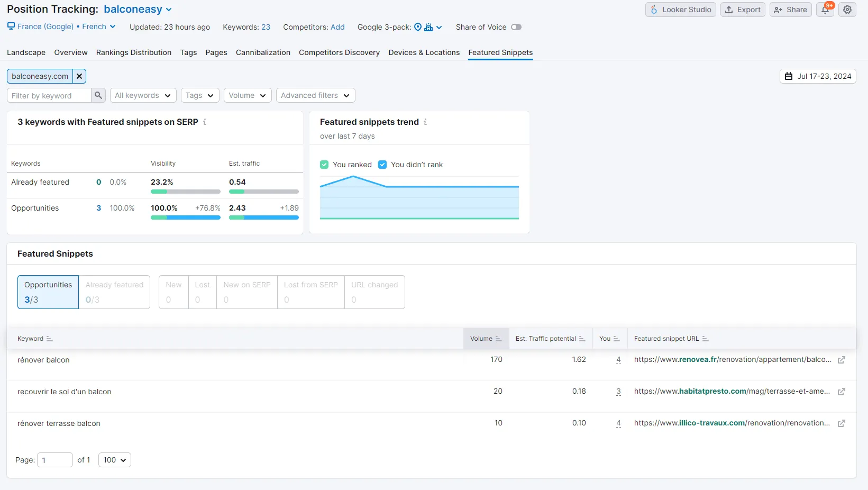
Task: Open Tags filter dropdown
Action: (x=200, y=95)
